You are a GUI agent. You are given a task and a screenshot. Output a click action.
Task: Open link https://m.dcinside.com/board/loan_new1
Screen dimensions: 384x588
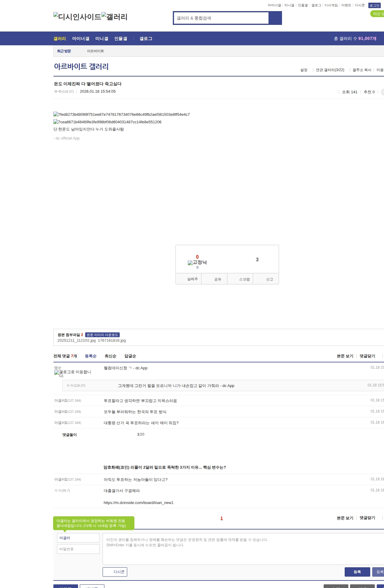(x=139, y=503)
